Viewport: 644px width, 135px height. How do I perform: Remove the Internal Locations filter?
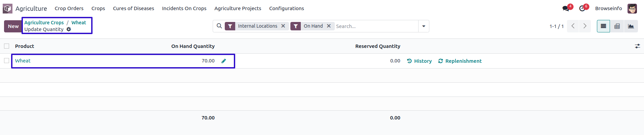click(283, 26)
